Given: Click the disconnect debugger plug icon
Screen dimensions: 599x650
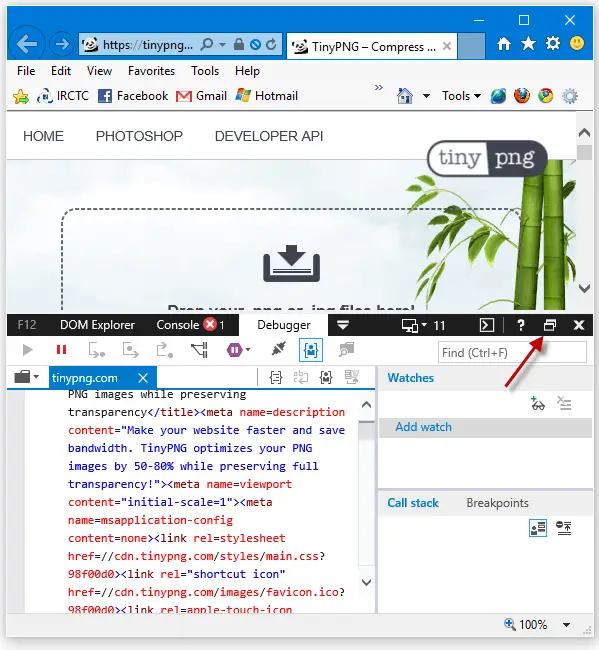Looking at the screenshot, I should tap(279, 349).
